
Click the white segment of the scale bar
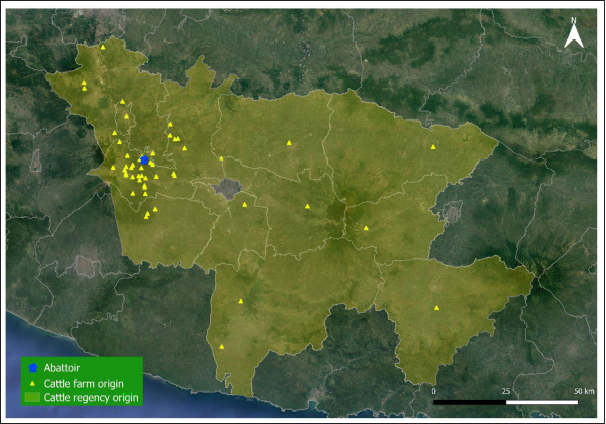point(543,402)
